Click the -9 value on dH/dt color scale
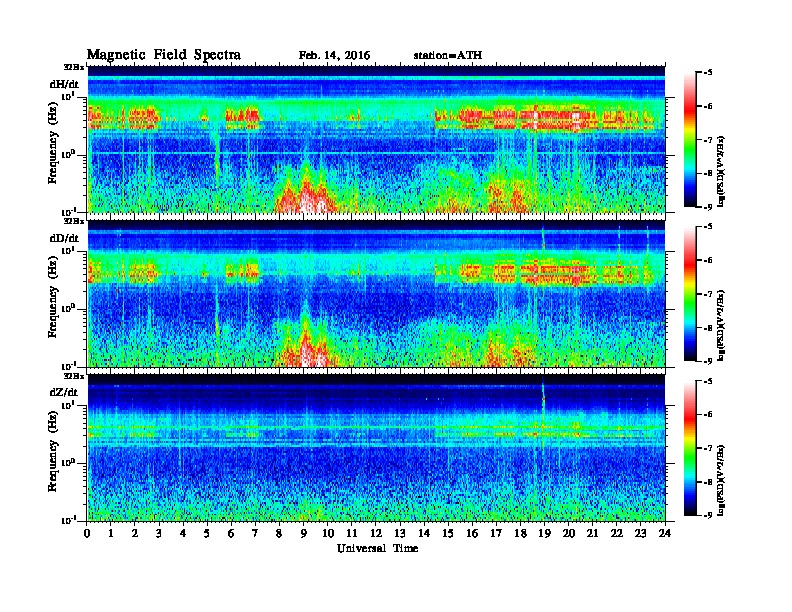The width and height of the screenshot is (792, 612). [x=708, y=207]
